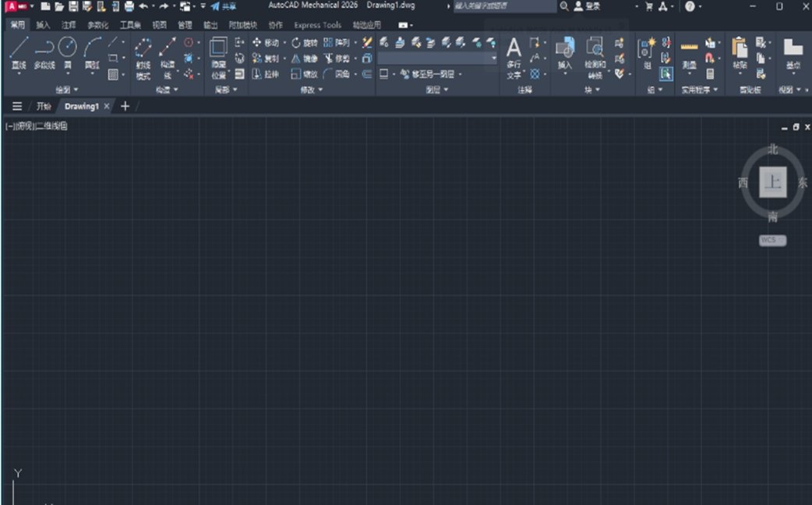Screen dimensions: 812x505
Task: Click the 检测和转换 tool
Action: click(595, 58)
